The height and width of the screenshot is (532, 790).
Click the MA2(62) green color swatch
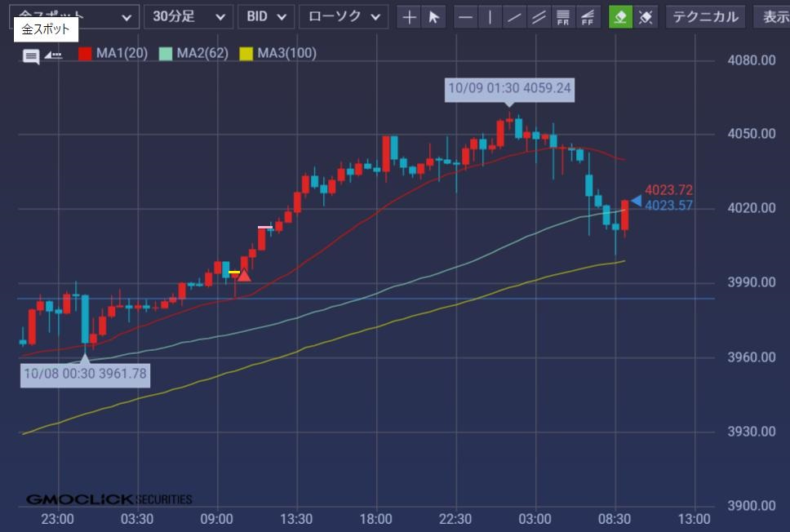click(165, 53)
